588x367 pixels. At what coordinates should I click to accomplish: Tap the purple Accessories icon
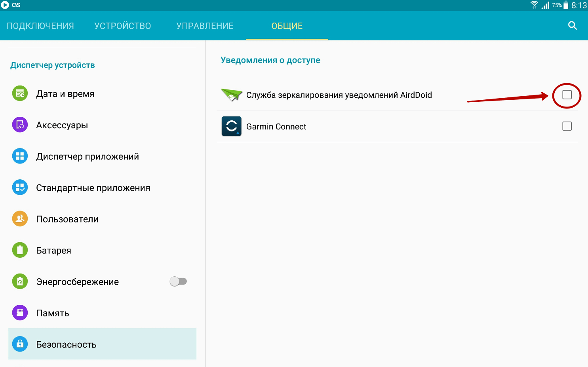[20, 125]
